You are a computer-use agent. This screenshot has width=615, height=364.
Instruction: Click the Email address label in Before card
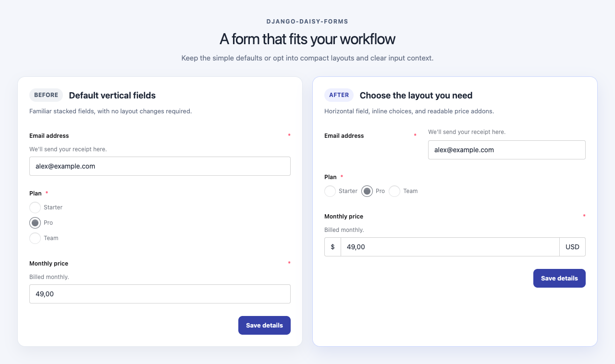(49, 136)
